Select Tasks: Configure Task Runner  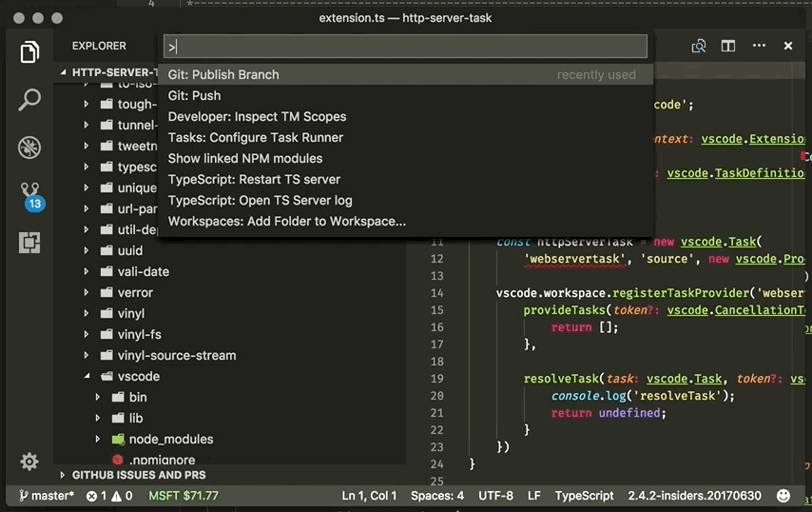405,137
